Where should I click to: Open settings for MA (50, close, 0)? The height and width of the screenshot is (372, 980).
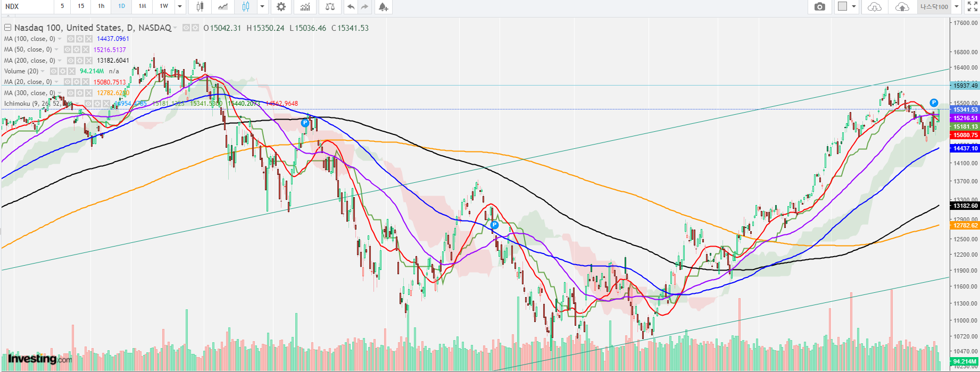[x=77, y=49]
